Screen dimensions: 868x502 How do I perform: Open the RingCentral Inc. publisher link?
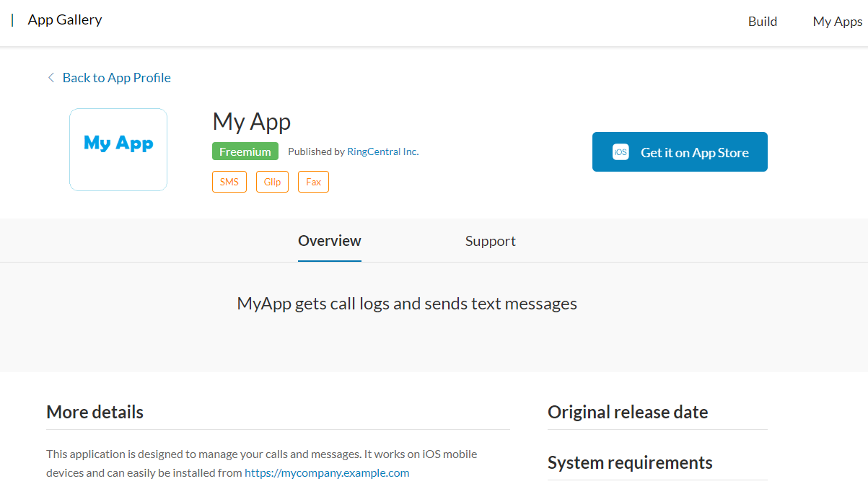pos(382,151)
